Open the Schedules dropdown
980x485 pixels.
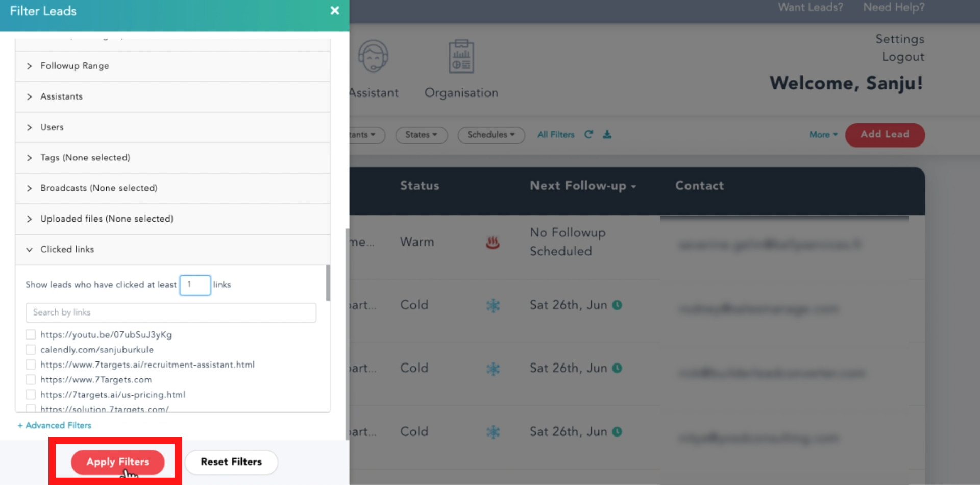tap(491, 135)
